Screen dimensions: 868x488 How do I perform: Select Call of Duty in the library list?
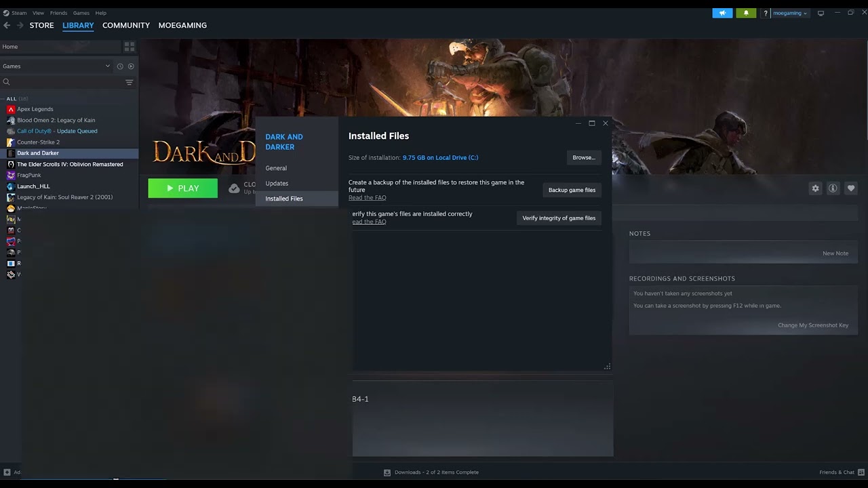click(69, 131)
